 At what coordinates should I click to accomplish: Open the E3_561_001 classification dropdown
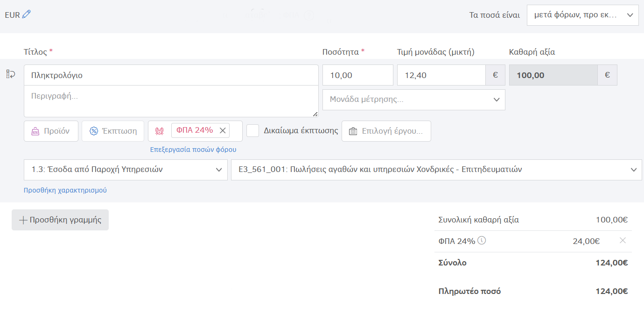pyautogui.click(x=436, y=170)
